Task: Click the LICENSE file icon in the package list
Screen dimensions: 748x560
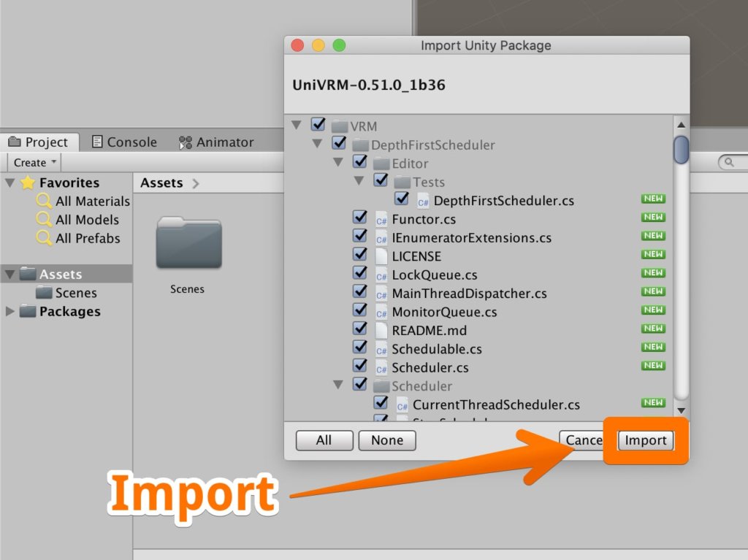Action: click(381, 255)
